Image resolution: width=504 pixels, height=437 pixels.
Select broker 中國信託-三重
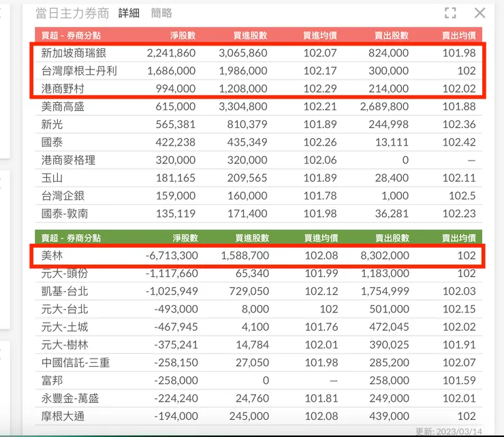pyautogui.click(x=76, y=362)
